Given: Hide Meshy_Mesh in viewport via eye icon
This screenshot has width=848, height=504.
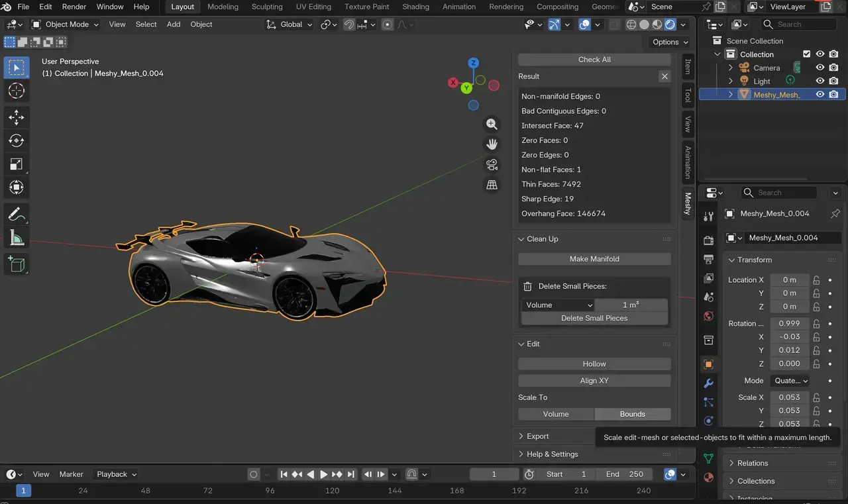Looking at the screenshot, I should tap(820, 94).
